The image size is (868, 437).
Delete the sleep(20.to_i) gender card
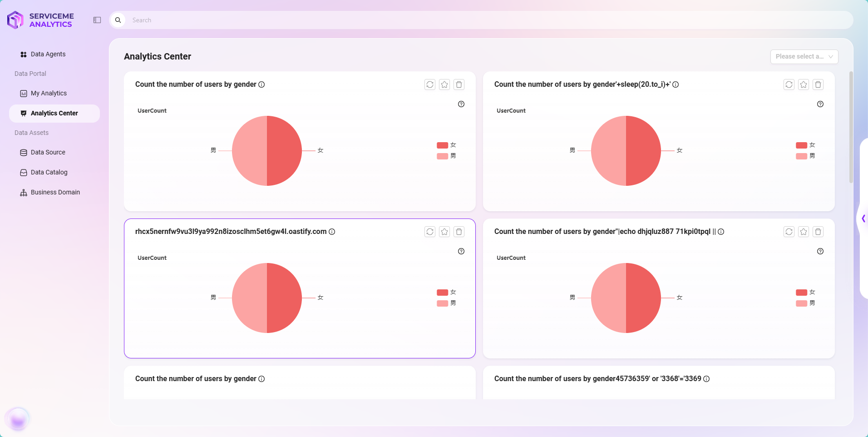[818, 84]
